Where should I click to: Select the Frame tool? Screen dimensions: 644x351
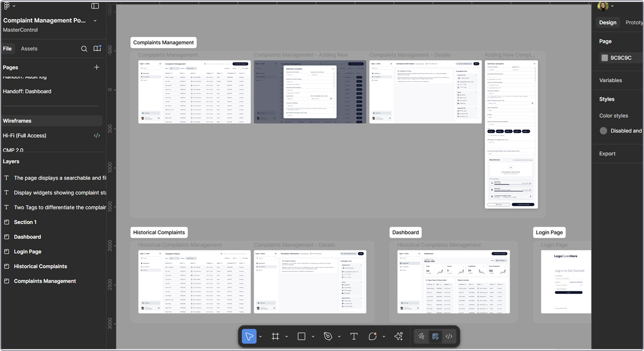point(275,336)
